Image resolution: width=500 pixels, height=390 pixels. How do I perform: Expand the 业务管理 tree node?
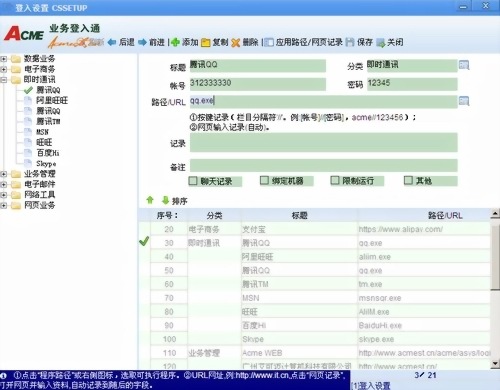4,174
